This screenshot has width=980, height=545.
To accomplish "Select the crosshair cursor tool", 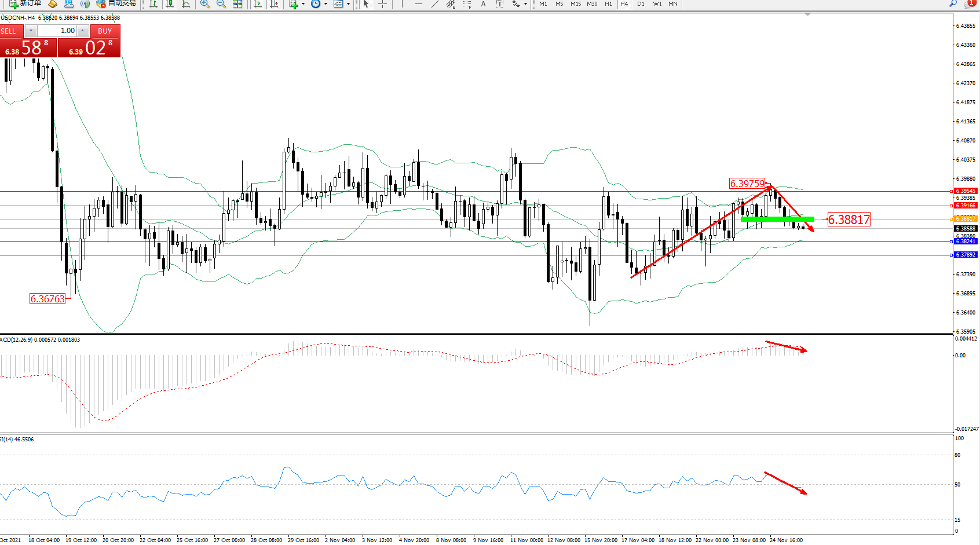I will click(382, 4).
